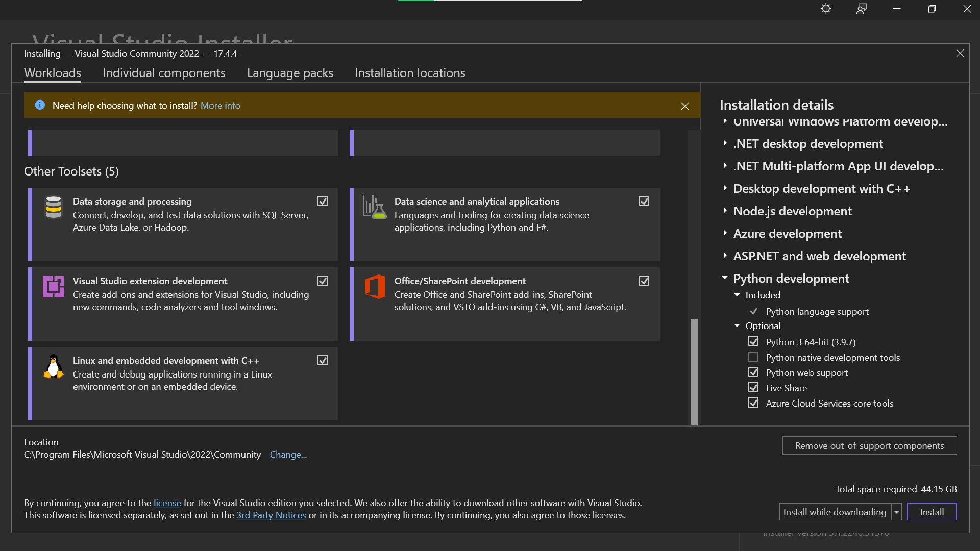Screen dimensions: 980x551
Task: Click the Linux penguin icon
Action: tap(54, 366)
